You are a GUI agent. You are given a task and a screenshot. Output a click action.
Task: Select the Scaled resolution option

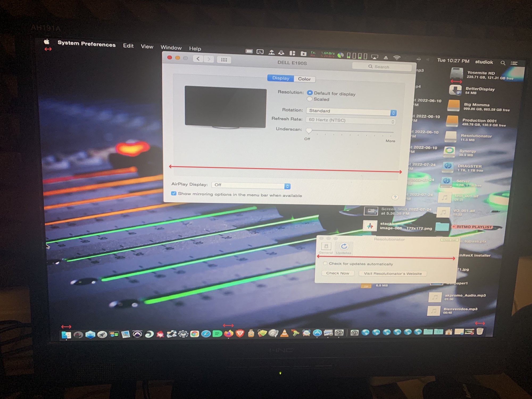310,99
